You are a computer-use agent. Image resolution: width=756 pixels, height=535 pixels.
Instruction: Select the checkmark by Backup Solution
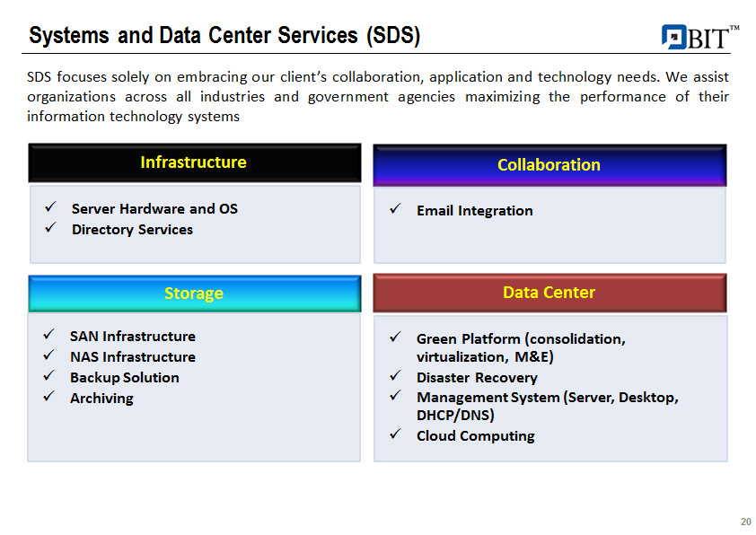[48, 377]
